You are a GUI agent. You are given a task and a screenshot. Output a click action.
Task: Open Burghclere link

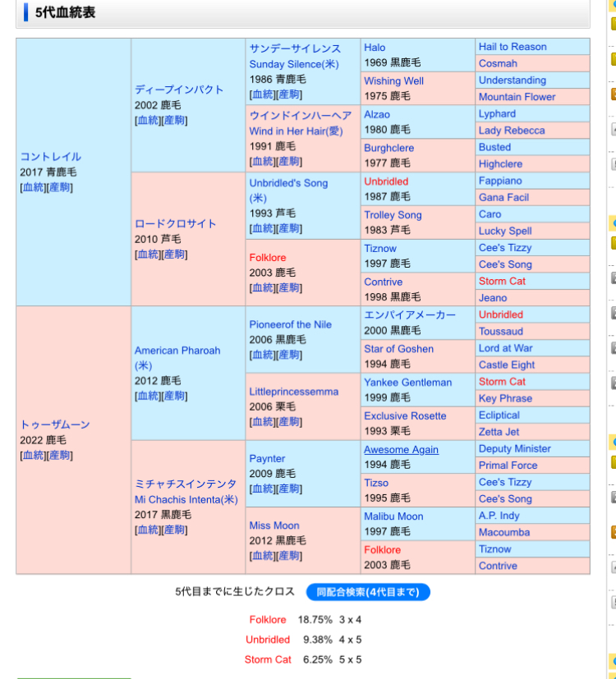click(x=388, y=148)
